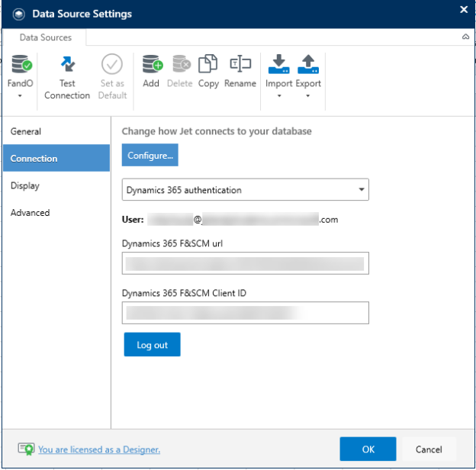Click the Dynamics 365 F&SCM Client ID field

pyautogui.click(x=246, y=313)
